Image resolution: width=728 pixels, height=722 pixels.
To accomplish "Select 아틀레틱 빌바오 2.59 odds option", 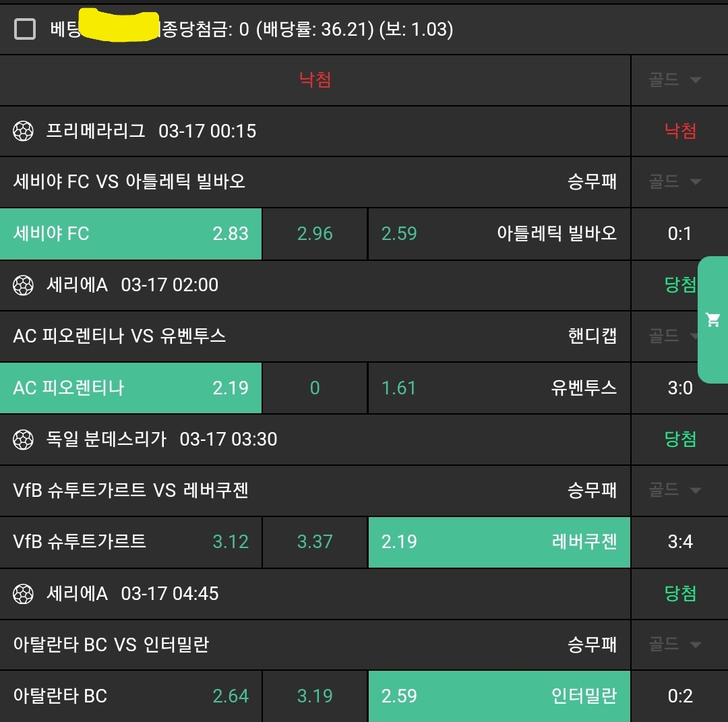I will click(499, 234).
